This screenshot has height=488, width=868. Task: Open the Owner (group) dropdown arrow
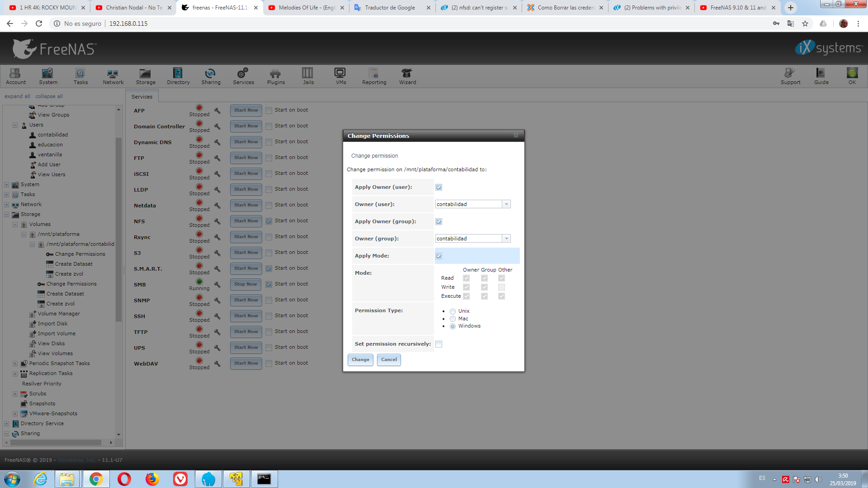pyautogui.click(x=506, y=239)
